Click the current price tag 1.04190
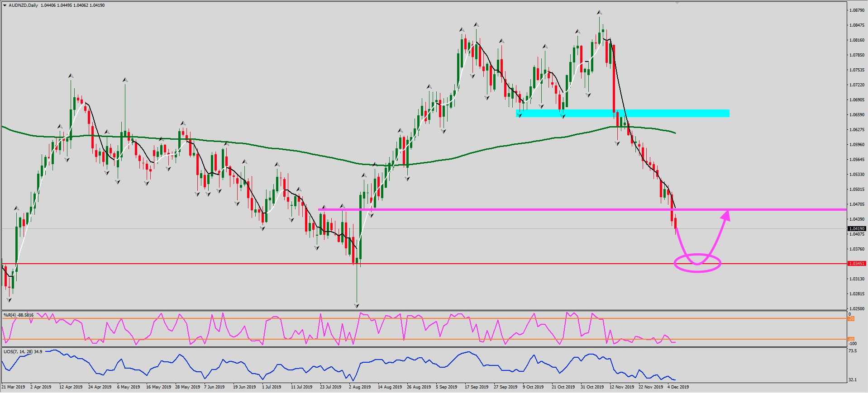 (857, 229)
